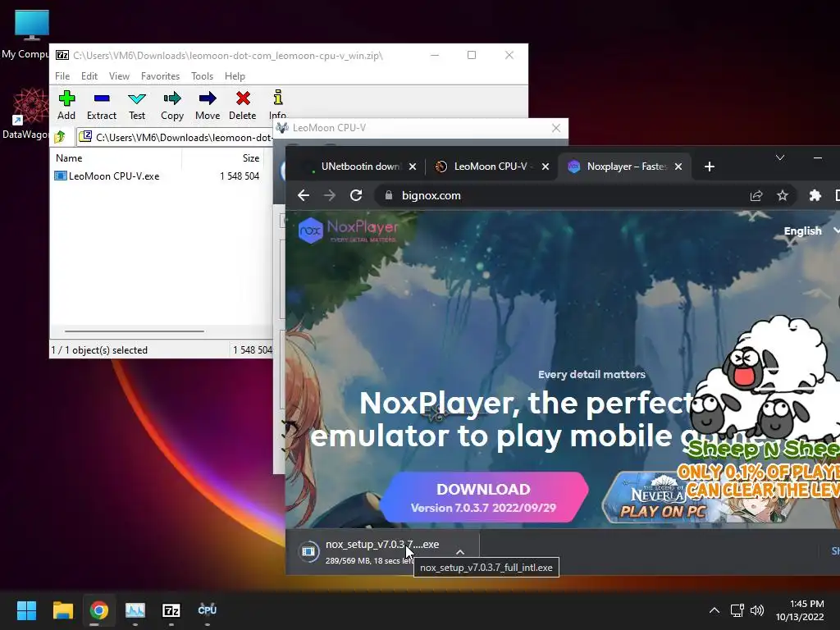The width and height of the screenshot is (840, 630).
Task: Reload the bignox.com page
Action: [x=356, y=195]
